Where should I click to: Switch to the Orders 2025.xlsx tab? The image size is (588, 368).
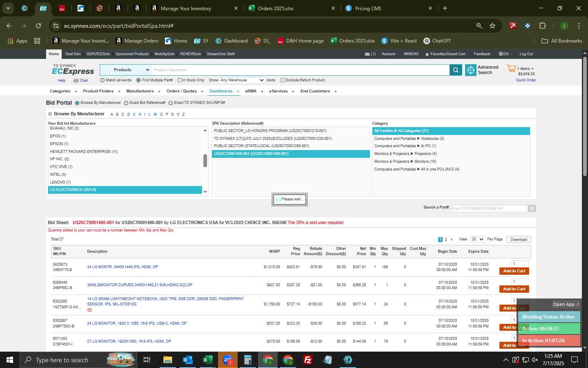click(292, 8)
